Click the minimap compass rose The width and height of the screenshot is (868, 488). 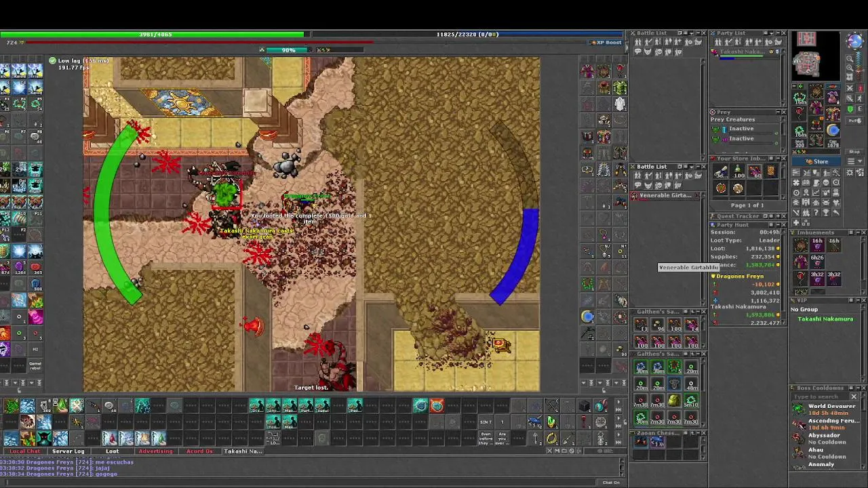click(855, 41)
